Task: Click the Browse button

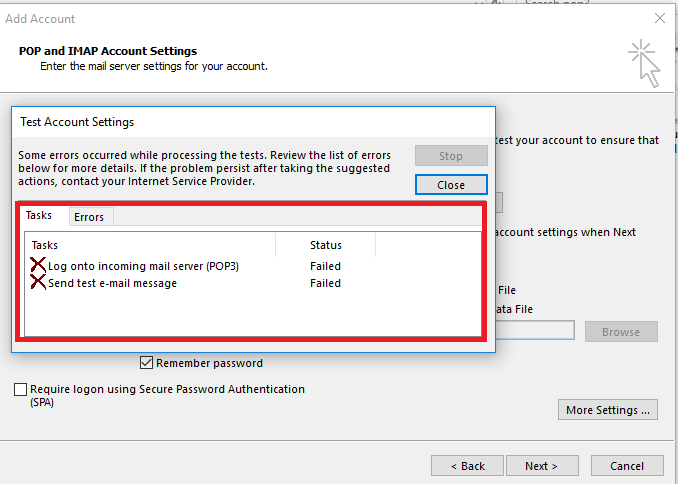Action: [621, 331]
